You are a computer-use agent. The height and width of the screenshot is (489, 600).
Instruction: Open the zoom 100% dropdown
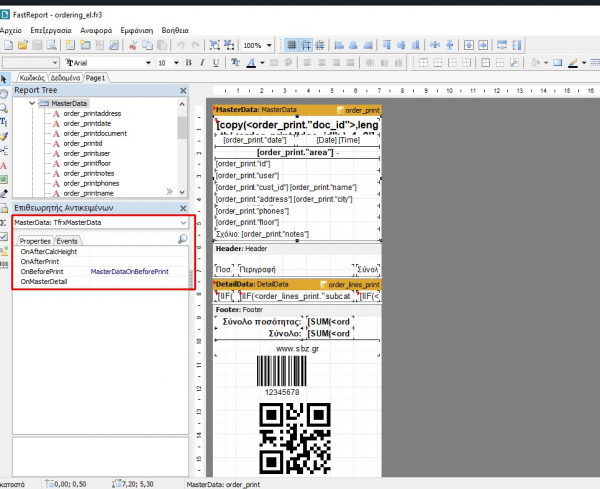point(269,46)
